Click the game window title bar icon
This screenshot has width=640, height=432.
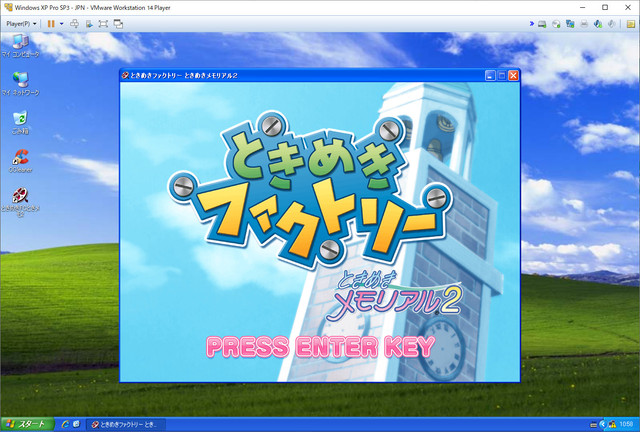125,76
